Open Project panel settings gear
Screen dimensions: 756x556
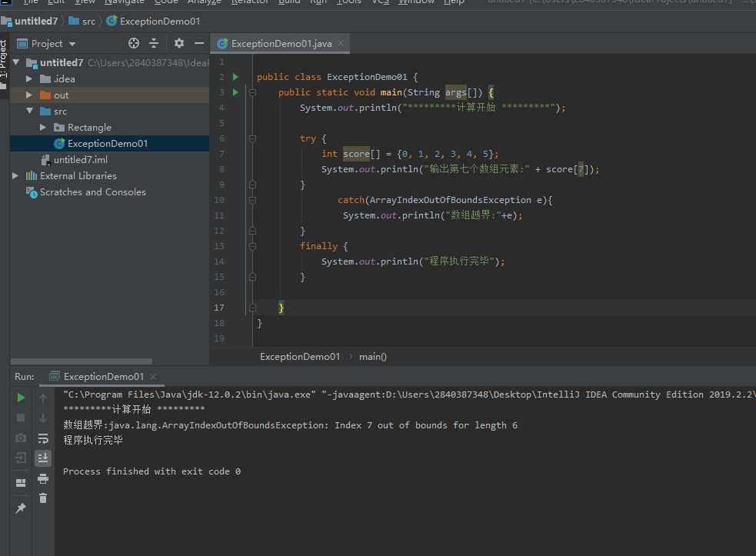coord(179,43)
